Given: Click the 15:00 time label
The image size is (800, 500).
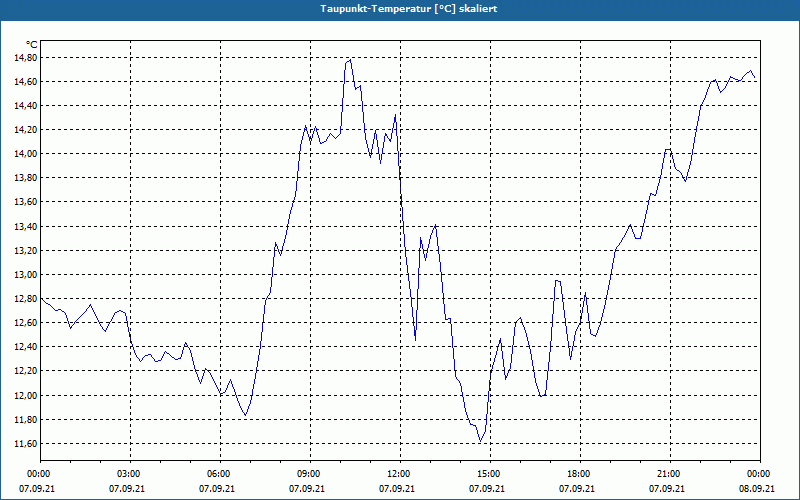Looking at the screenshot, I should pos(490,474).
